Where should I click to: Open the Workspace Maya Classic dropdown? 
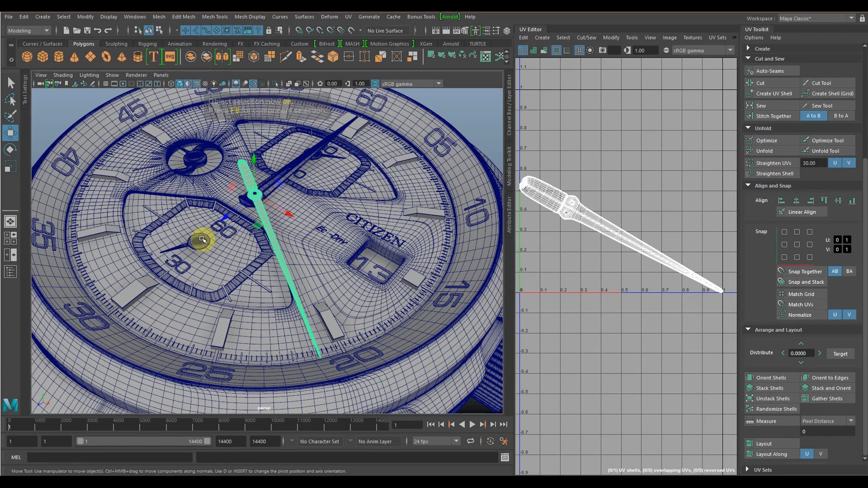pyautogui.click(x=817, y=18)
